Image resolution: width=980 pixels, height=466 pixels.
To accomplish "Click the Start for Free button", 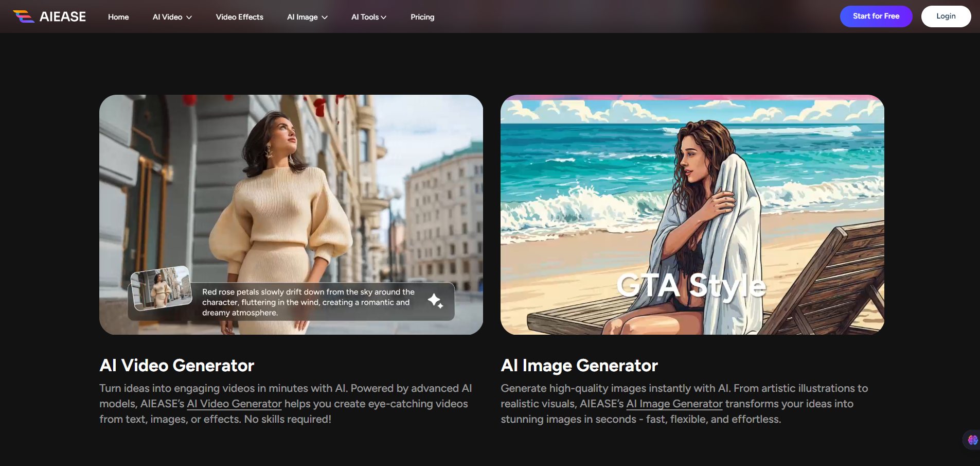I will [876, 16].
